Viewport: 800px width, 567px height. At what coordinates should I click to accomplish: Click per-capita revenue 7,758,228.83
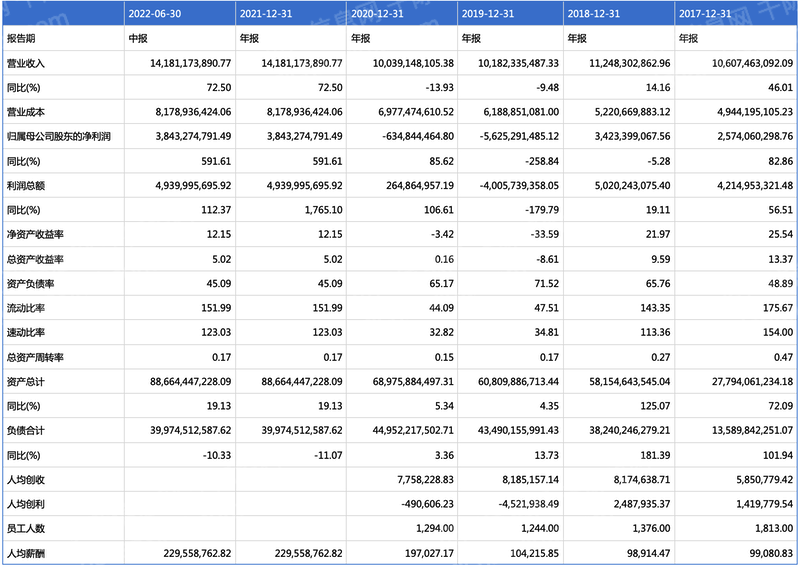tap(426, 479)
